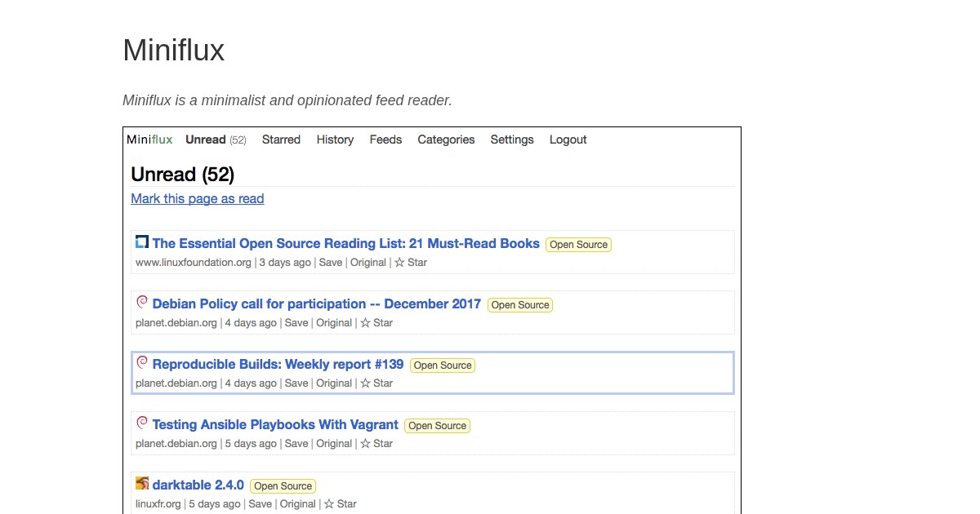Screen dimensions: 980x514
Task: Open the Miniflux logo home link
Action: 149,140
